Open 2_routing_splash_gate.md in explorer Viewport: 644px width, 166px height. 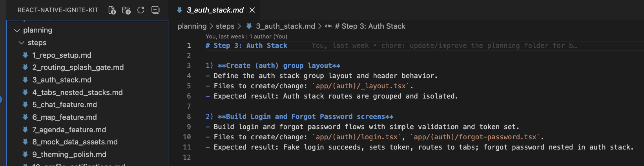point(78,67)
